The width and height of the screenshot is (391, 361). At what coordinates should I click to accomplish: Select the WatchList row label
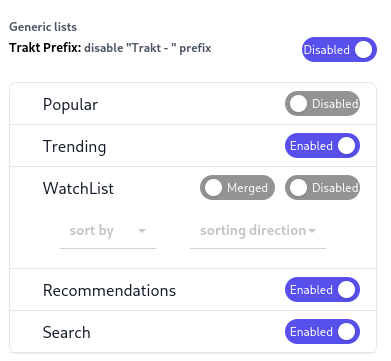[x=78, y=188]
